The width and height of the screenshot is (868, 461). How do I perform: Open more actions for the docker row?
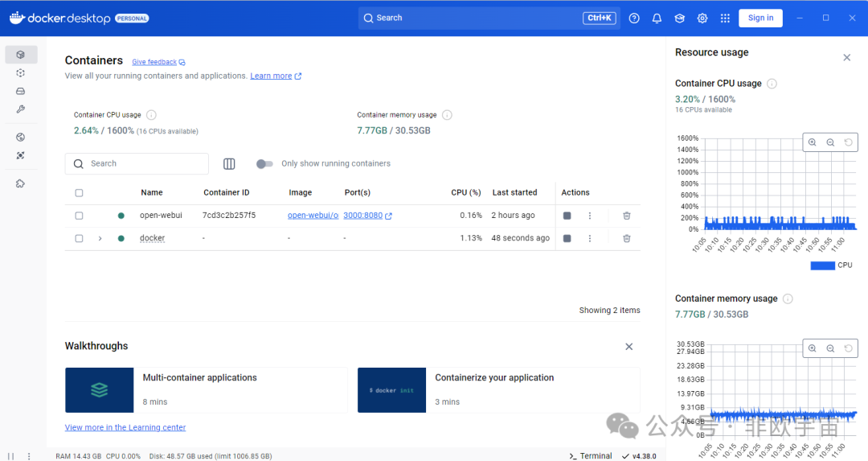pyautogui.click(x=590, y=238)
